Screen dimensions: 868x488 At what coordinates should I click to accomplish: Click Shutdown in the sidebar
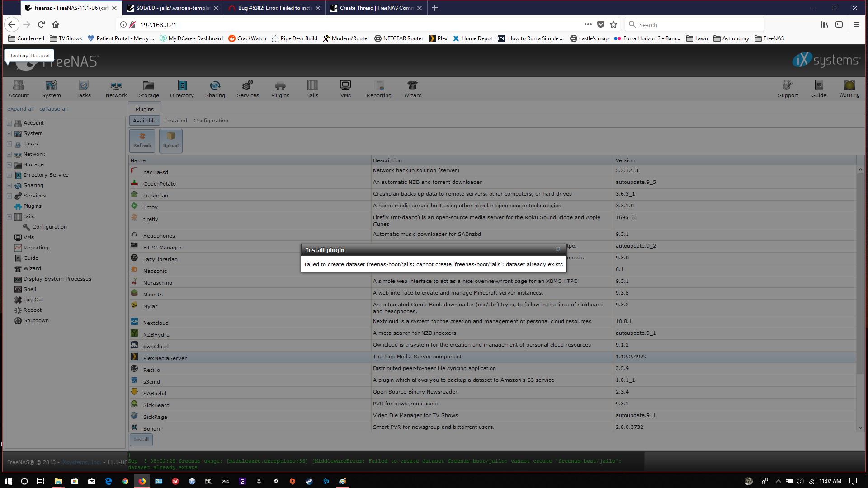coord(36,320)
